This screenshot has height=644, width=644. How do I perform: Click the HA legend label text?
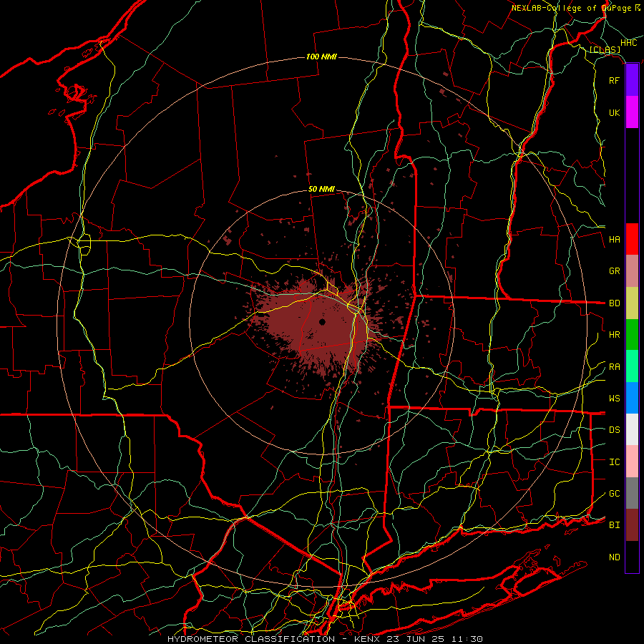[x=614, y=240]
